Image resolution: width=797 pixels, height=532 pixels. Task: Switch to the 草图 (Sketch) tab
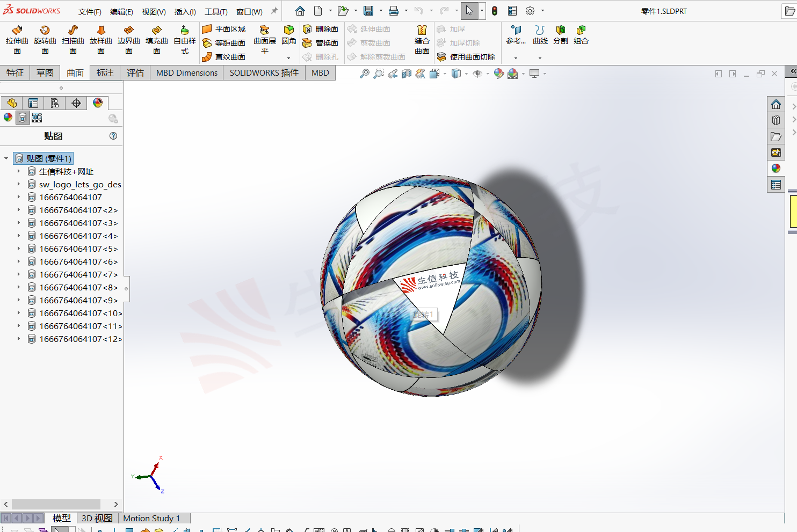[x=45, y=72]
